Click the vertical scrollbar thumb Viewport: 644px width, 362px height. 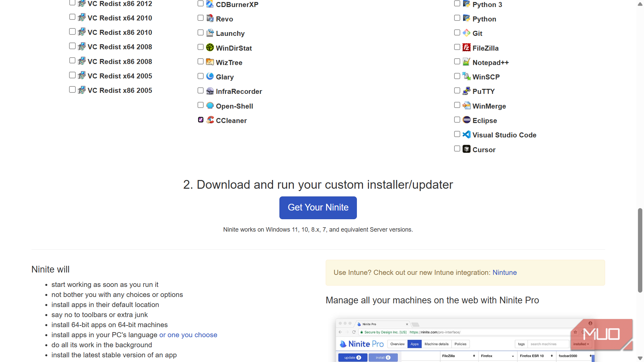tap(640, 250)
